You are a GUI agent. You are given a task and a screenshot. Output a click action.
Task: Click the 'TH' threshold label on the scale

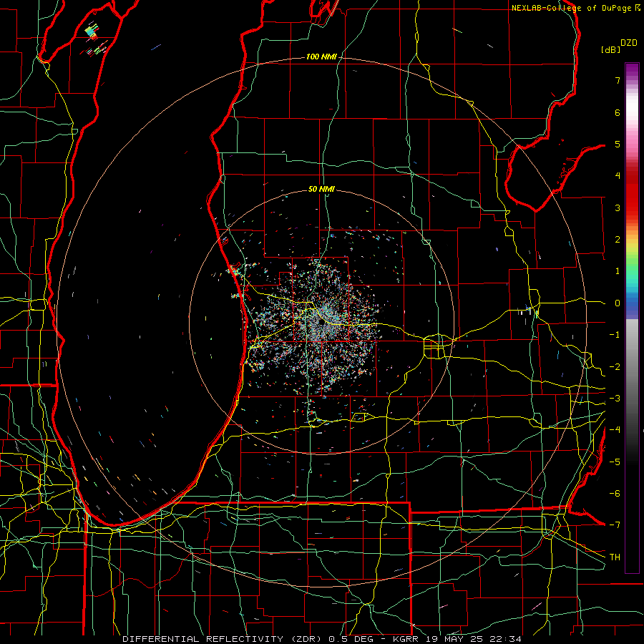(615, 557)
